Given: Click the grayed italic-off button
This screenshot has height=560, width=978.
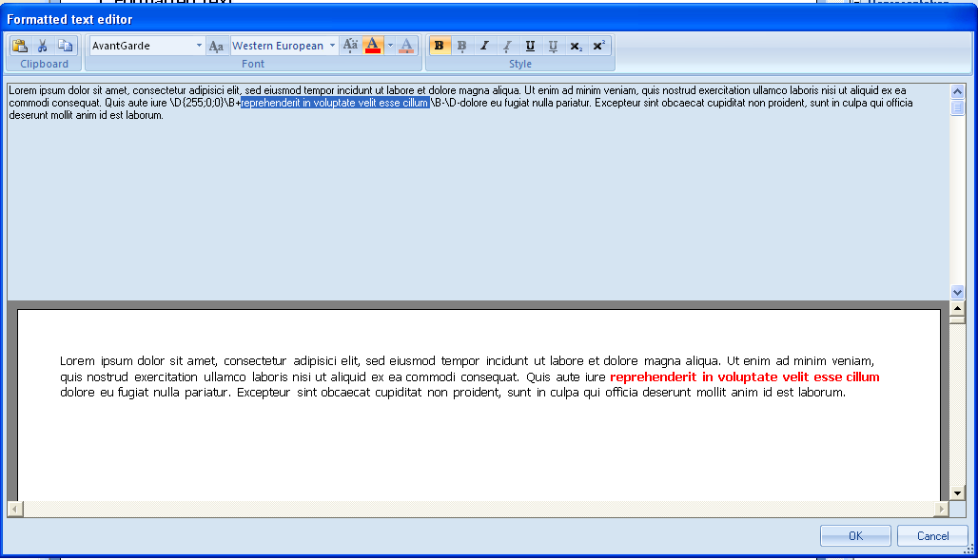Looking at the screenshot, I should (507, 46).
